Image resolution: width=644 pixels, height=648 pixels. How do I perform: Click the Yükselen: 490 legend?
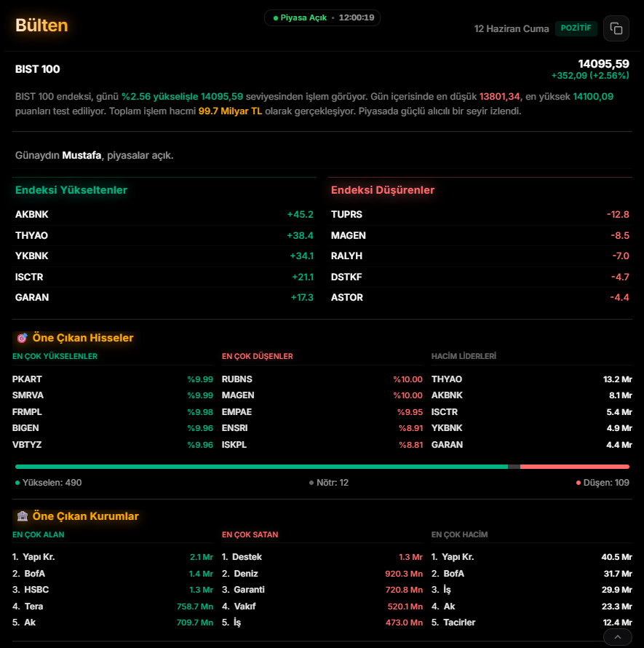click(48, 483)
